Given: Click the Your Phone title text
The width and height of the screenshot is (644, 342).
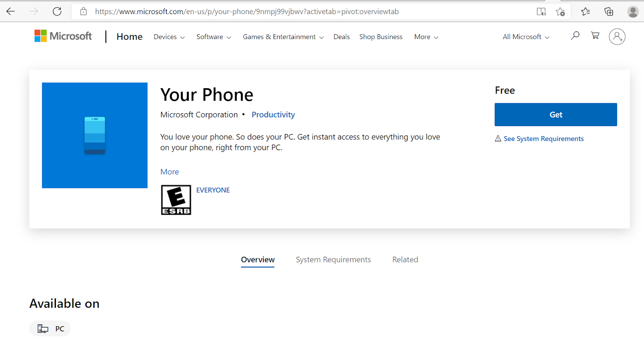Looking at the screenshot, I should pos(207,95).
